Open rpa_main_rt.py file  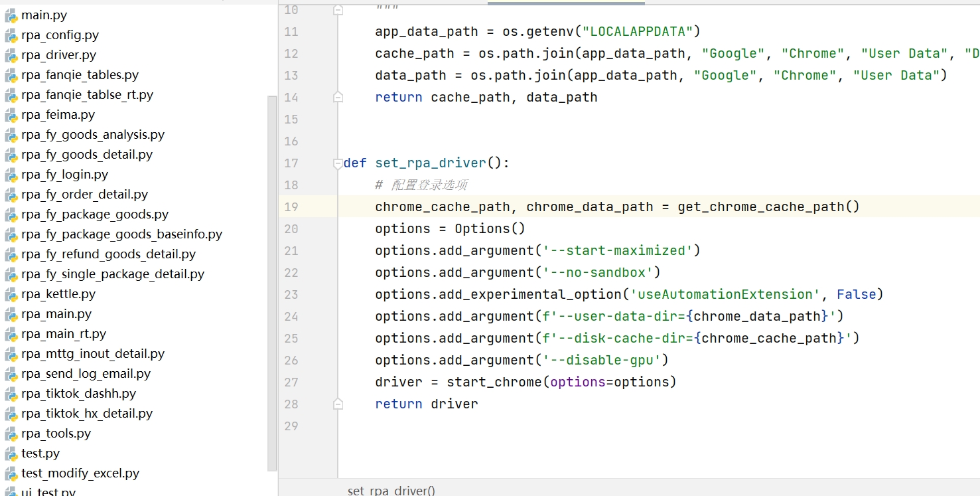(64, 333)
